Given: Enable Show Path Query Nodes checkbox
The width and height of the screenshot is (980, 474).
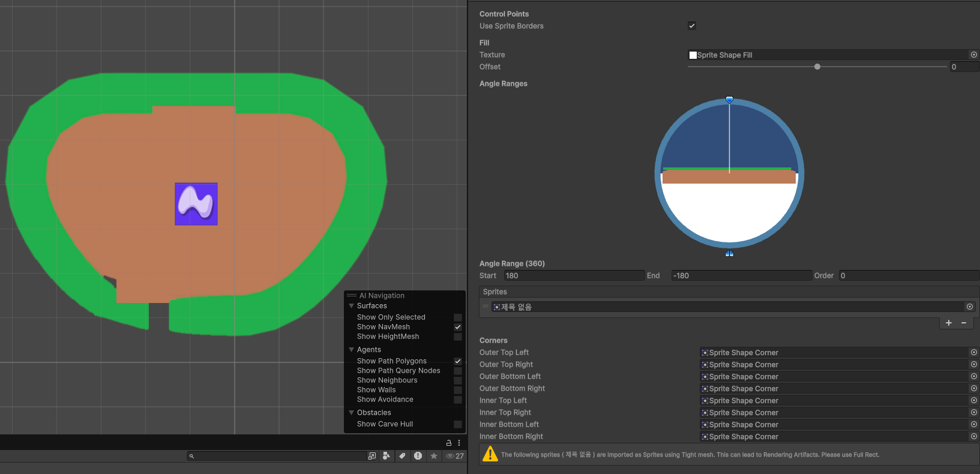Looking at the screenshot, I should point(458,371).
